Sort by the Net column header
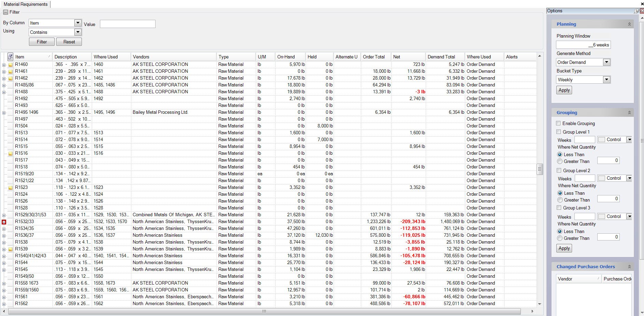Image resolution: width=644 pixels, height=316 pixels. 408,57
